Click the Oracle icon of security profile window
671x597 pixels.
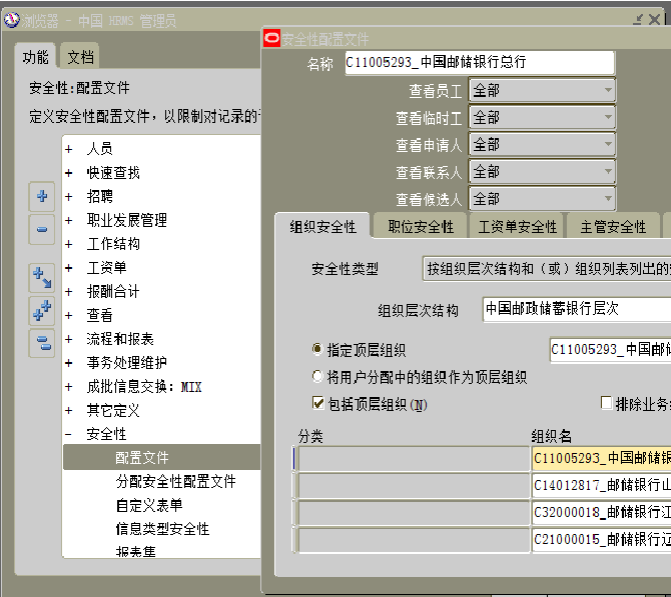click(x=271, y=39)
